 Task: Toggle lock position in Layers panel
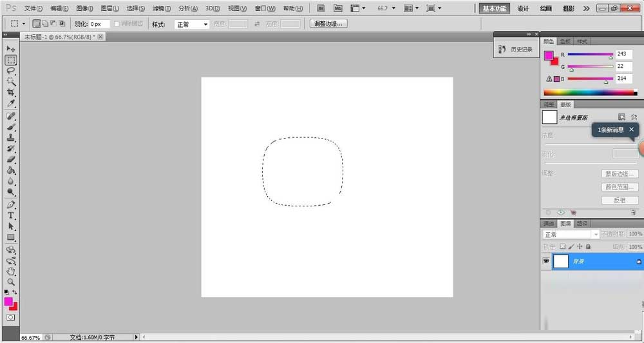580,246
